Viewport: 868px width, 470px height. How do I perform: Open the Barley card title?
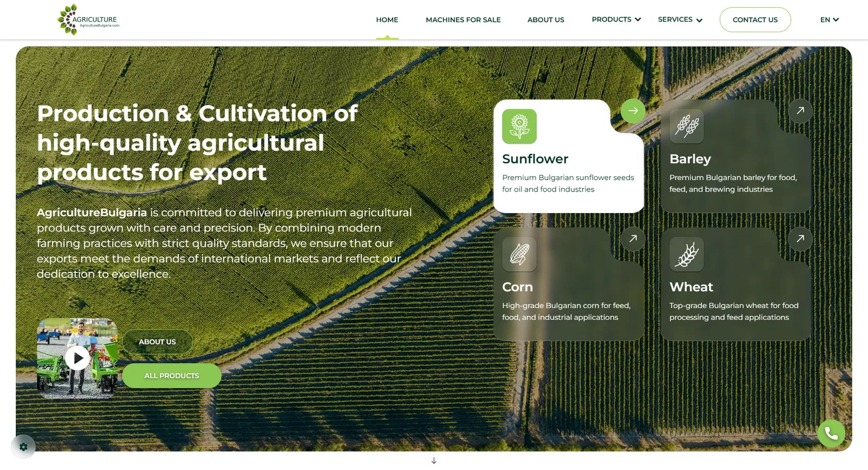point(690,159)
